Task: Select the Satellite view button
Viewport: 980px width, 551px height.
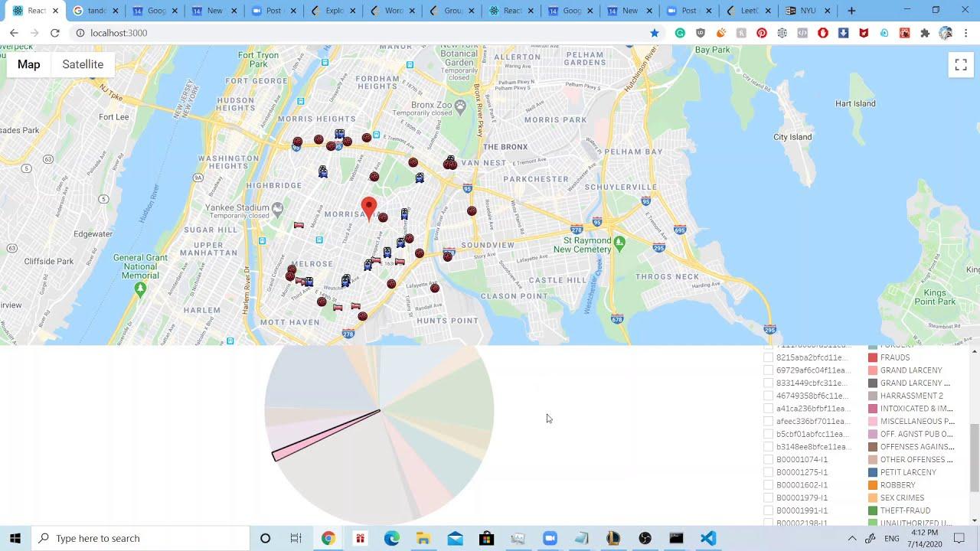Action: [x=82, y=64]
